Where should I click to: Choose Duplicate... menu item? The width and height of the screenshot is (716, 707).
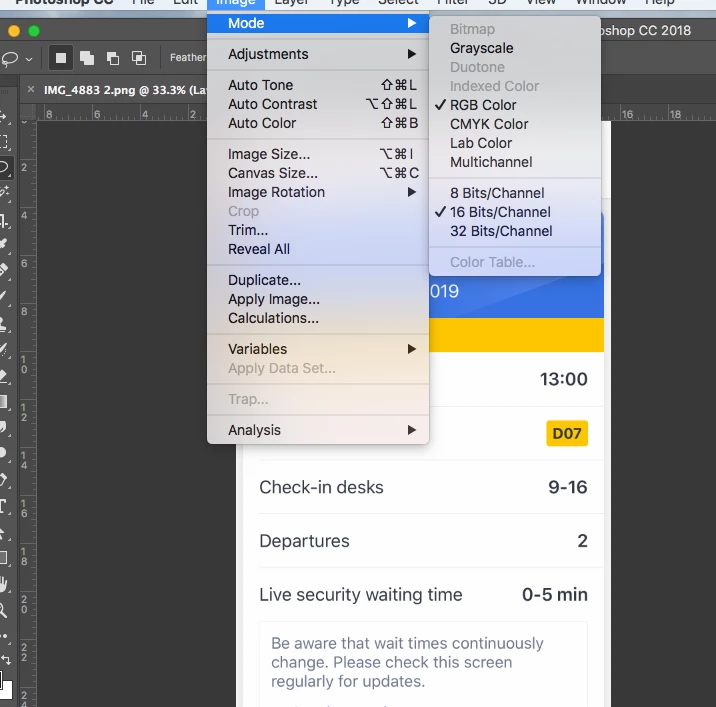tap(318, 280)
